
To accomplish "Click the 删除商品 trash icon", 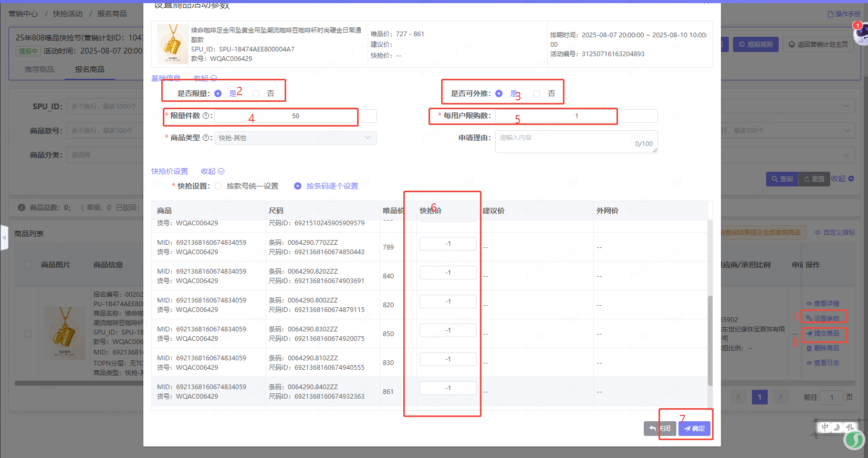I will (x=809, y=348).
